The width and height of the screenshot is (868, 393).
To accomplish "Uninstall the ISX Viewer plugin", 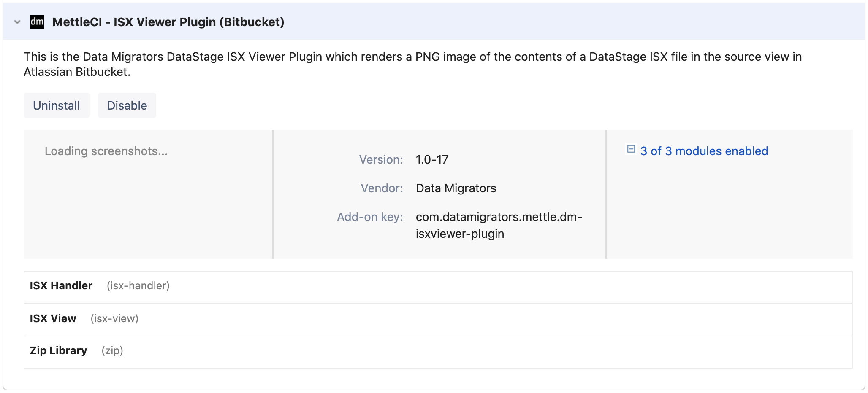I will click(x=57, y=105).
